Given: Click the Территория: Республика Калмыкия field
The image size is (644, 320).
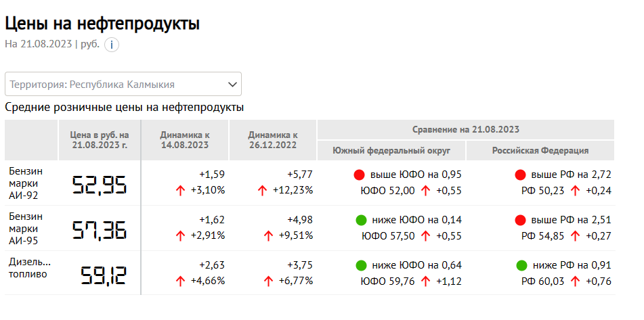Looking at the screenshot, I should pos(123,84).
